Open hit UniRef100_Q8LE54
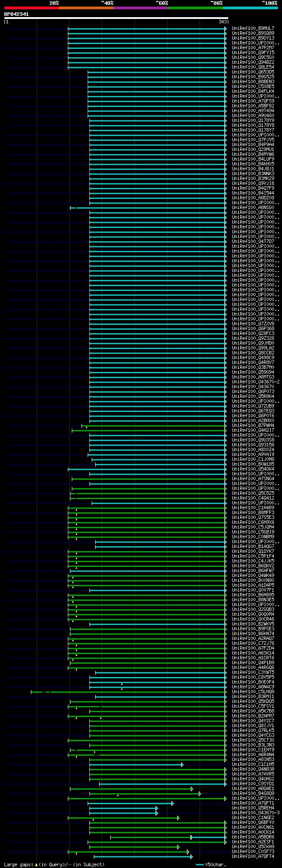The height and width of the screenshot is (868, 282). (253, 67)
